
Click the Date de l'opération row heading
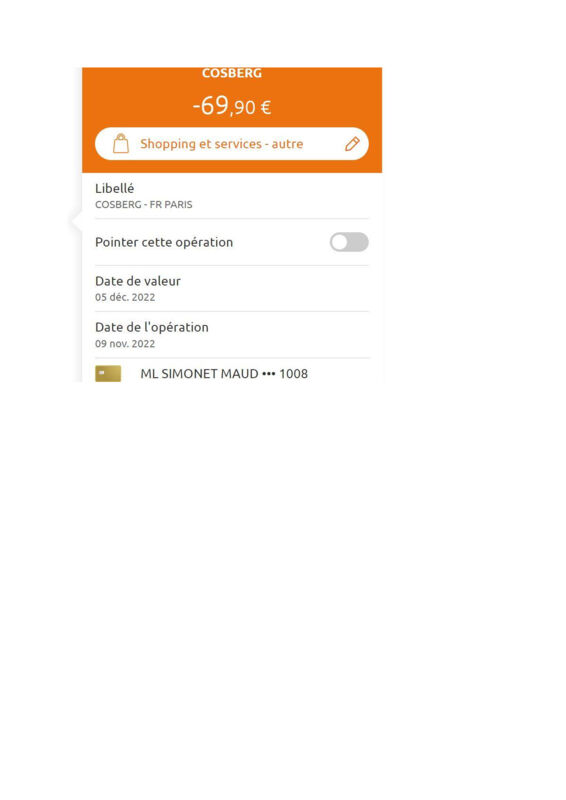pyautogui.click(x=152, y=327)
